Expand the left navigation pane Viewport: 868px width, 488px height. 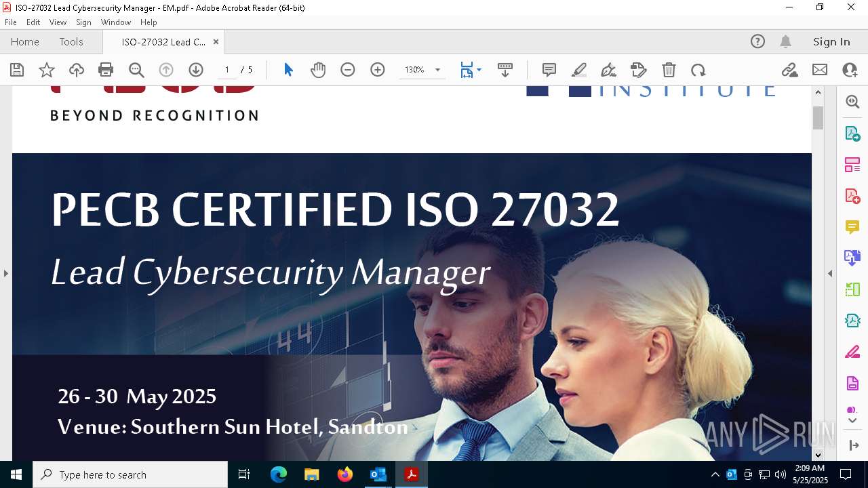[5, 273]
